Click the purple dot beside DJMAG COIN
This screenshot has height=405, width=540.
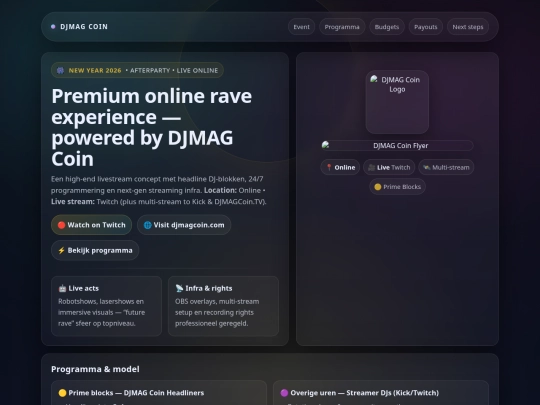click(53, 27)
